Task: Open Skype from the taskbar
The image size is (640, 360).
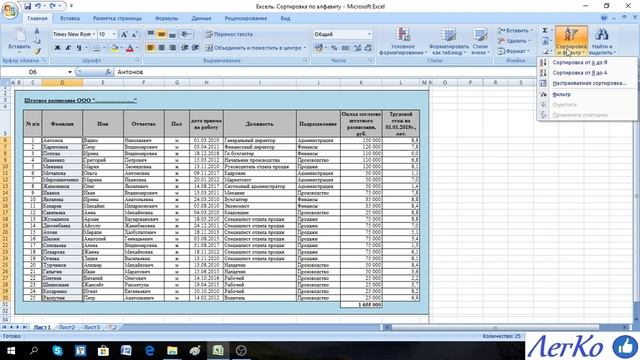Action: pyautogui.click(x=58, y=351)
